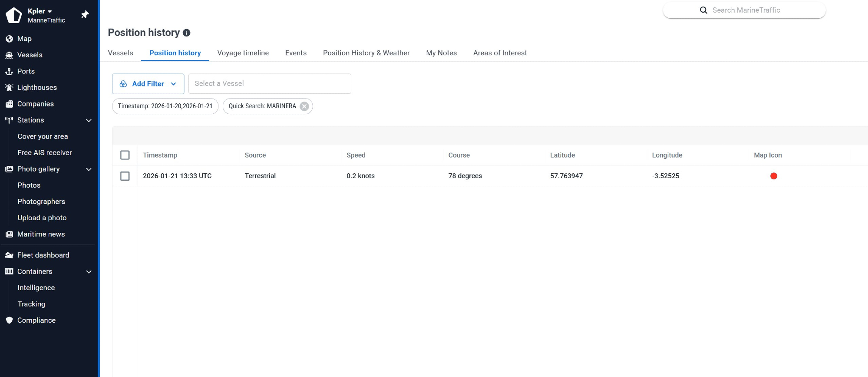Remove the Quick Search MARINERA filter
Screen dimensions: 868x377
point(304,106)
